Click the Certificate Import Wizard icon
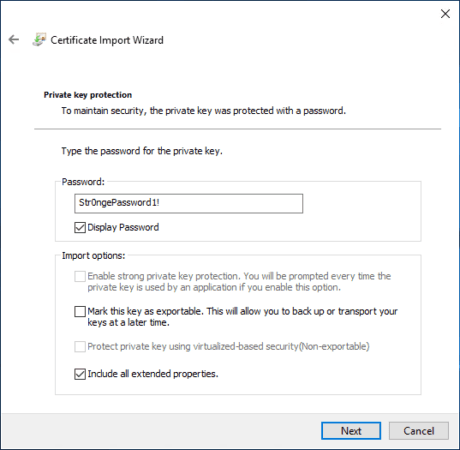This screenshot has width=460, height=450. pyautogui.click(x=39, y=40)
